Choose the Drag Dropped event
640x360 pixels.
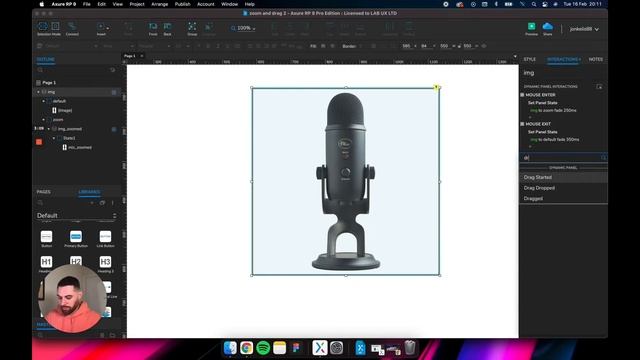click(x=563, y=188)
